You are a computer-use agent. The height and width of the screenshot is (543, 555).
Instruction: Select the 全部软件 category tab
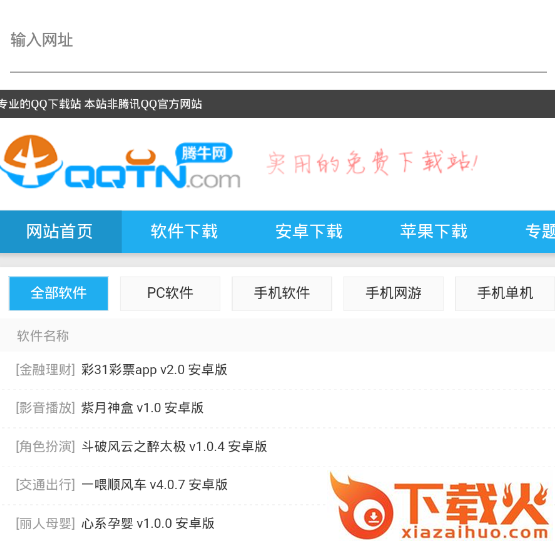[58, 293]
